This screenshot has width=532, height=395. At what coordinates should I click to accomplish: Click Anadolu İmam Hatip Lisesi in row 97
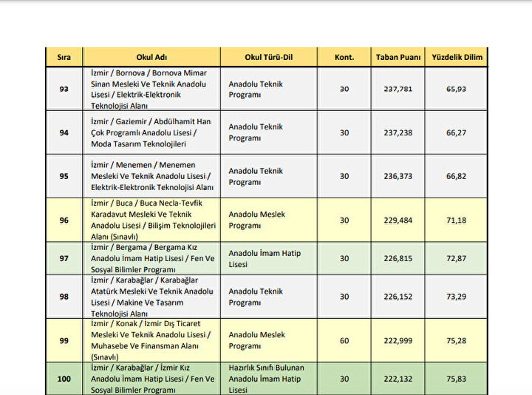(265, 259)
